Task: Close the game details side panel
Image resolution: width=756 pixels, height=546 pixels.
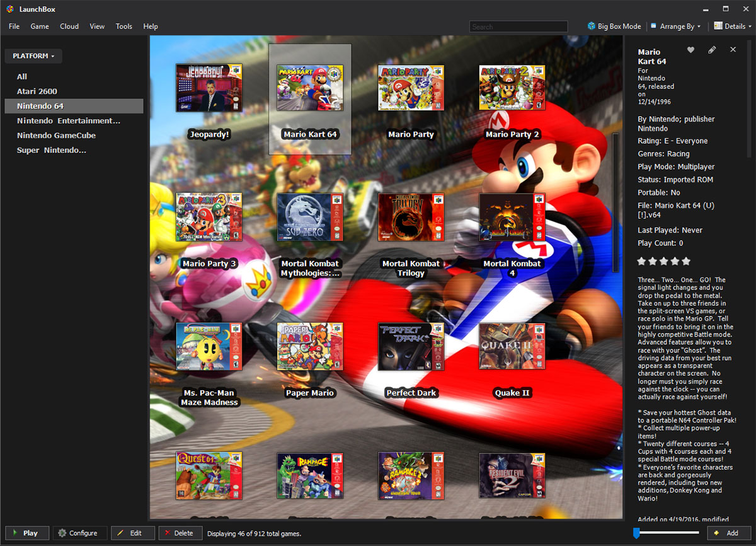Action: 733,50
